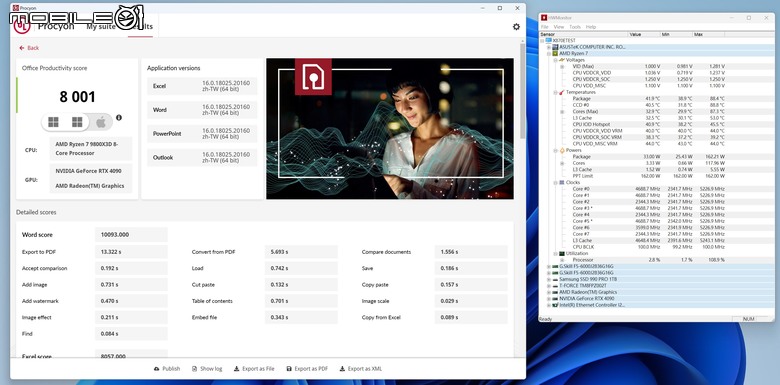780x385 pixels.
Task: Expand the Processor utilization row
Action: point(562,260)
